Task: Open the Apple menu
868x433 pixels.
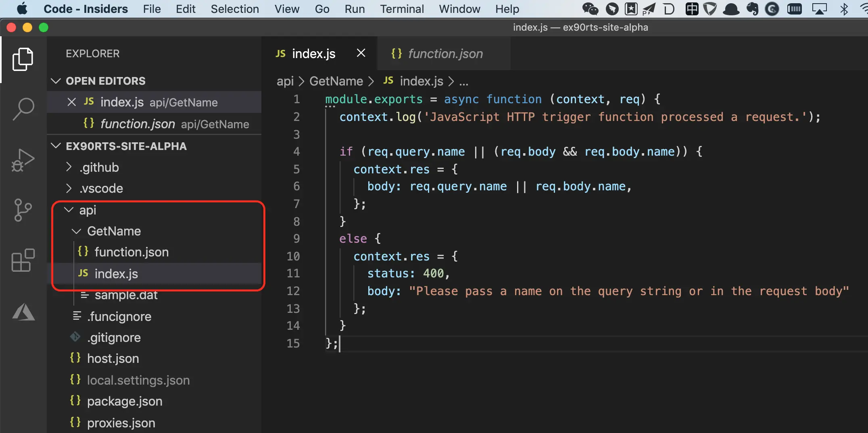Action: (22, 8)
